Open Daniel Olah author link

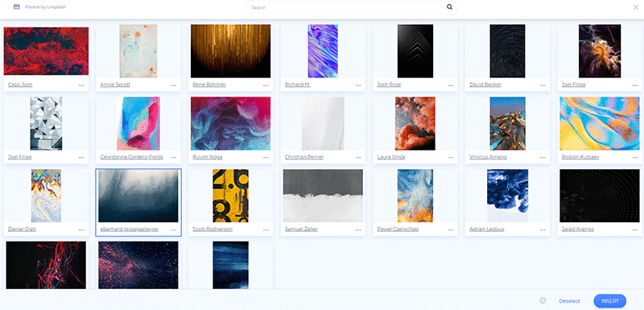click(23, 229)
